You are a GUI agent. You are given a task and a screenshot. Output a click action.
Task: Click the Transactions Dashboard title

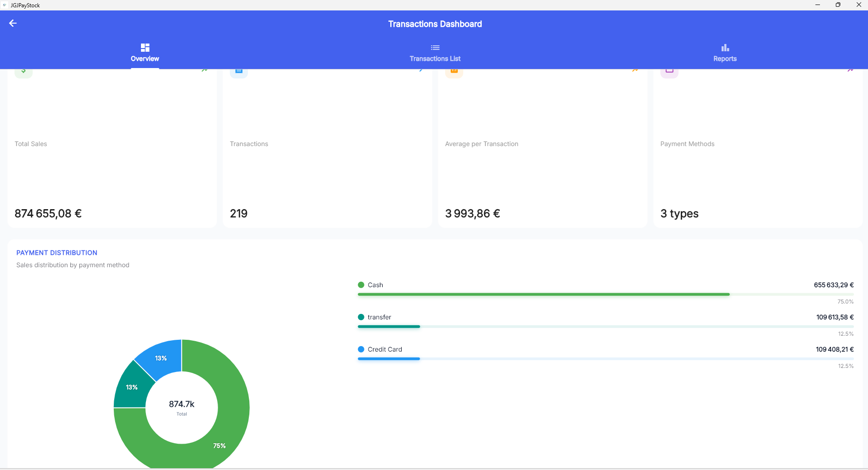pos(435,24)
